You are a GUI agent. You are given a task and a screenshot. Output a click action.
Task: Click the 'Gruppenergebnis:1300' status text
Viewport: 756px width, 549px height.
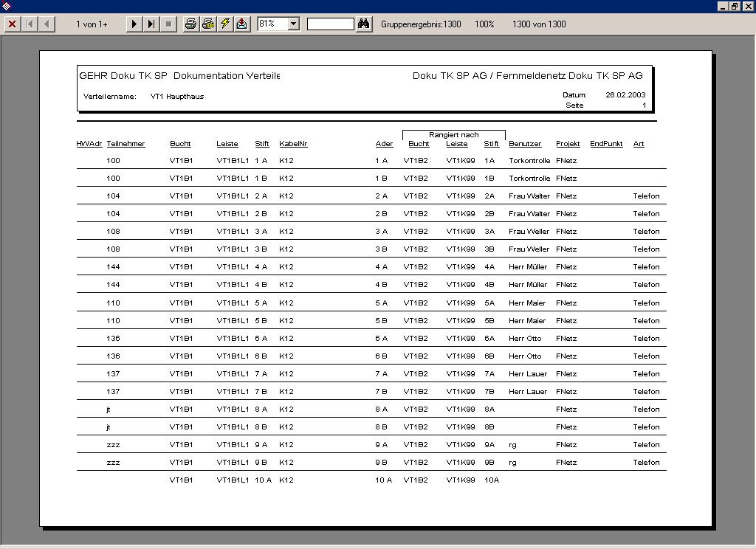coord(421,24)
